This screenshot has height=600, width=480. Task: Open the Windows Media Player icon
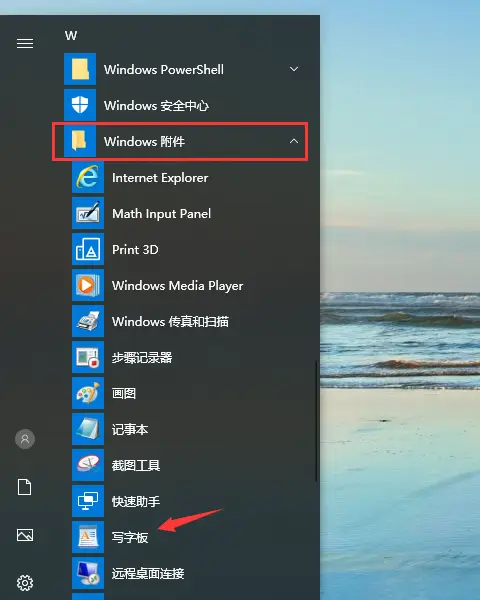88,285
